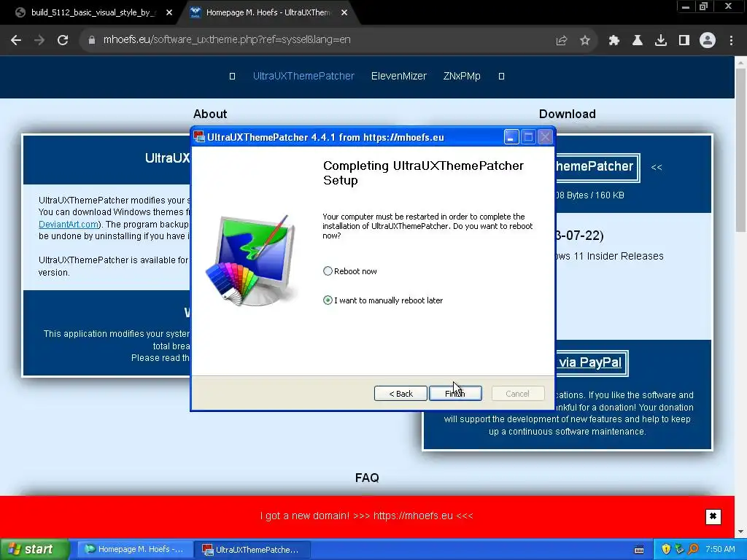Click Finish to complete setup
The width and height of the screenshot is (747, 560).
(455, 393)
